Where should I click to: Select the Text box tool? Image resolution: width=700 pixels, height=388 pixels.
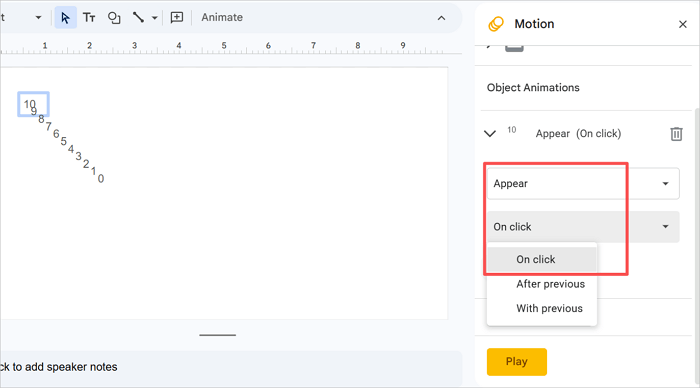click(x=89, y=18)
